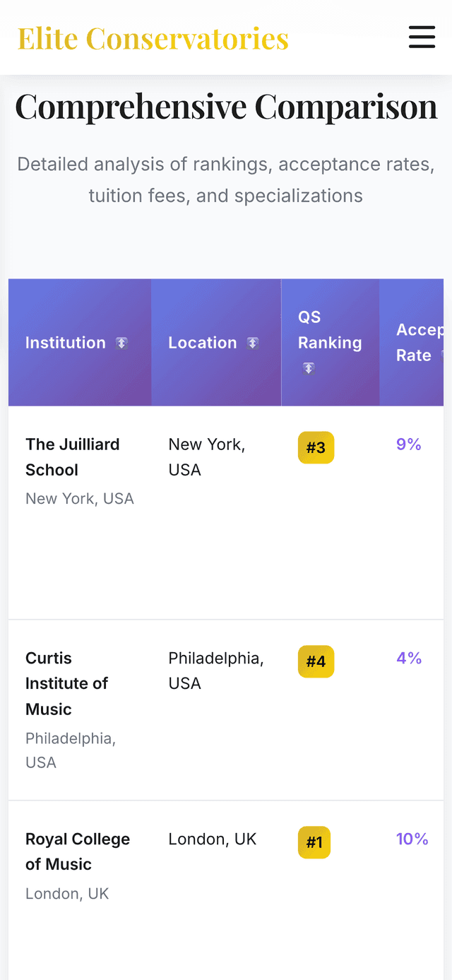Sort table by Location header
This screenshot has height=980, width=452.
(203, 343)
